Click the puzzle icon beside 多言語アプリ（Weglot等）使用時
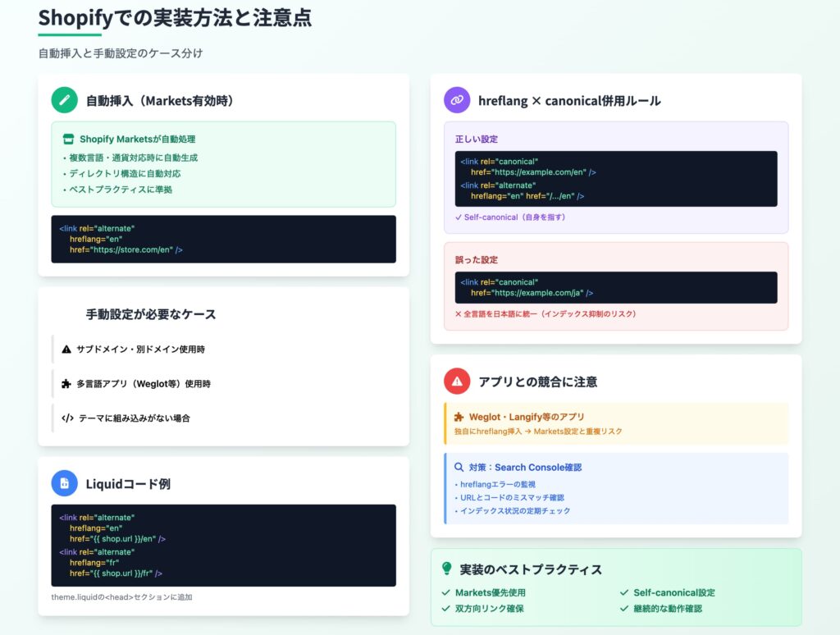Screen dimensions: 840x635 click(x=66, y=384)
